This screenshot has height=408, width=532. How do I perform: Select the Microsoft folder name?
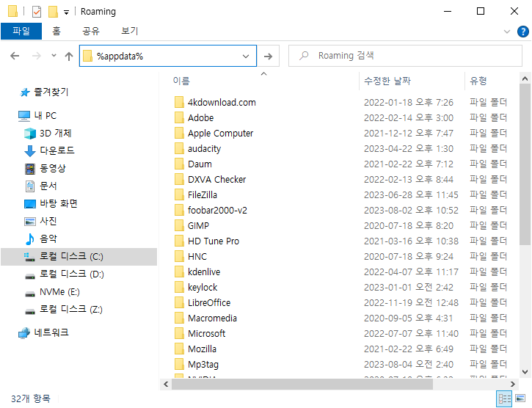click(207, 334)
